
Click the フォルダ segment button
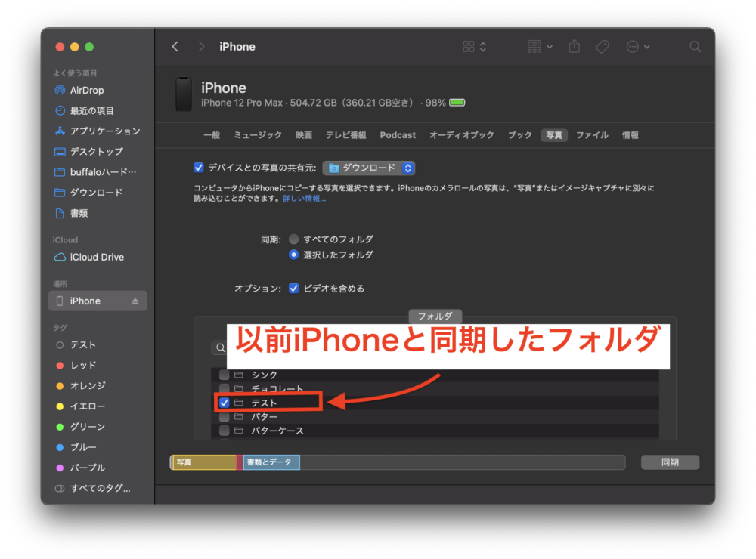point(435,316)
